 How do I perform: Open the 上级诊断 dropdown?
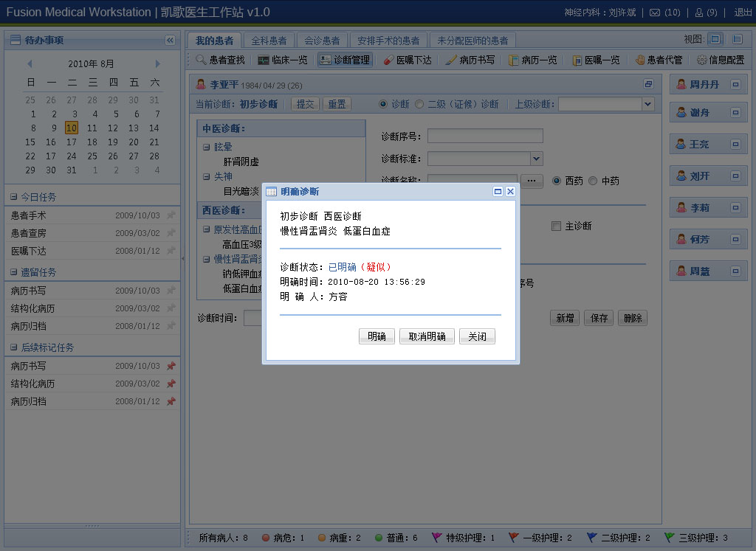pos(647,104)
